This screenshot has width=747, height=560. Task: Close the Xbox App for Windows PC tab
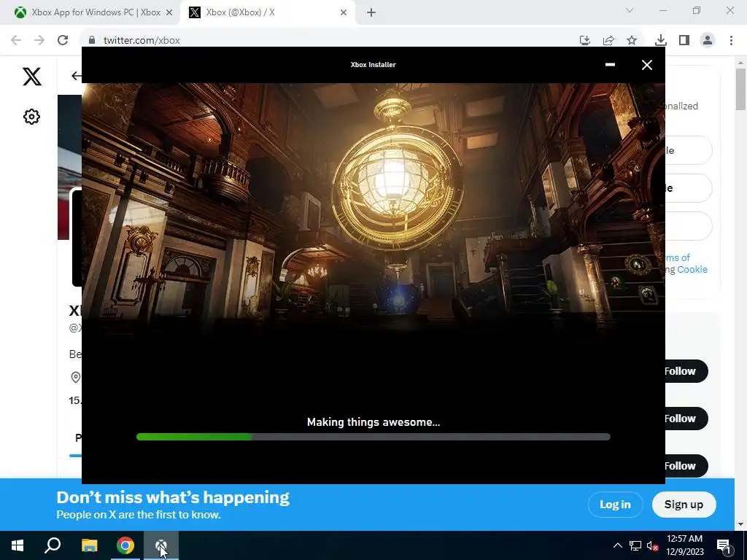pyautogui.click(x=169, y=12)
